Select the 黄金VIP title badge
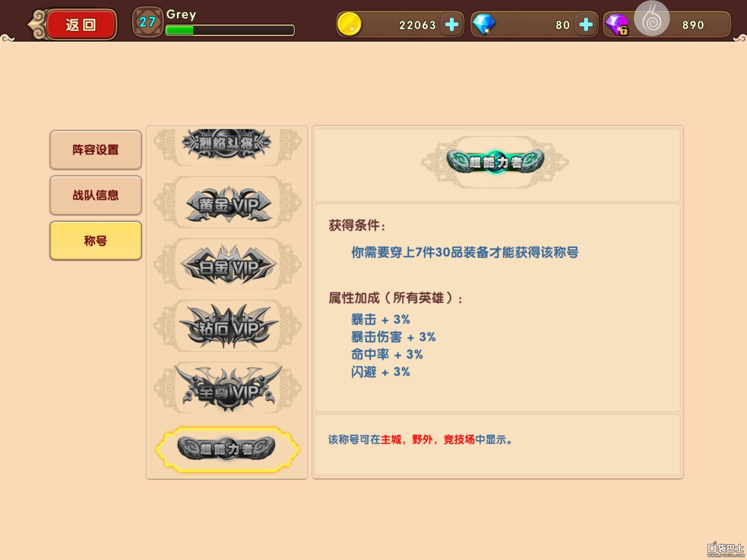This screenshot has width=747, height=560. click(228, 203)
